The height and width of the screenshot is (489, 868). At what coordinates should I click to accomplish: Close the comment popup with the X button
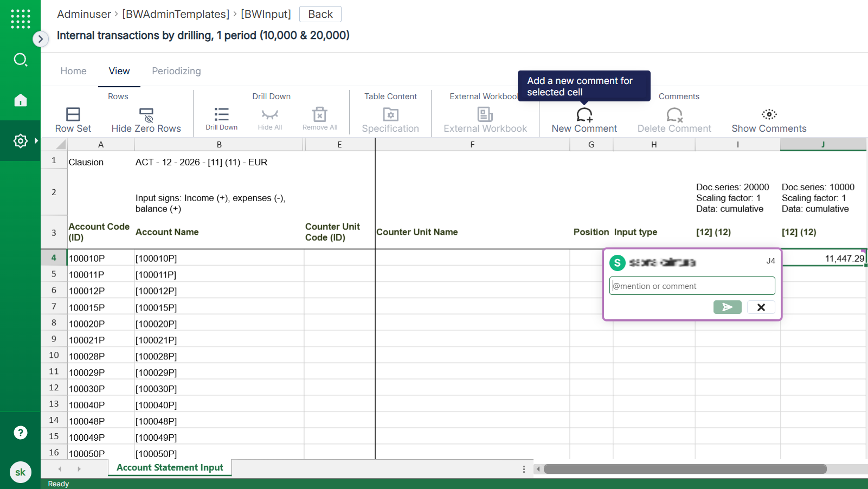click(x=761, y=307)
